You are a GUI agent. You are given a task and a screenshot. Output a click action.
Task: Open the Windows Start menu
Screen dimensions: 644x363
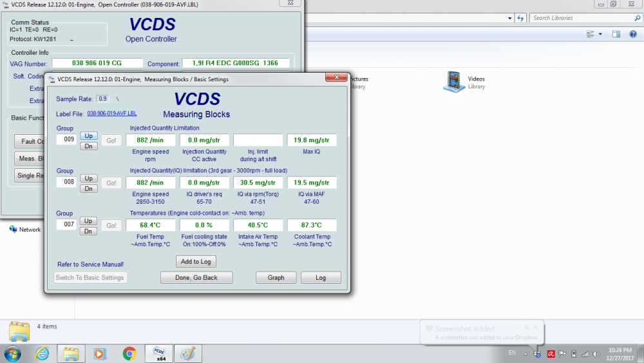pos(13,353)
